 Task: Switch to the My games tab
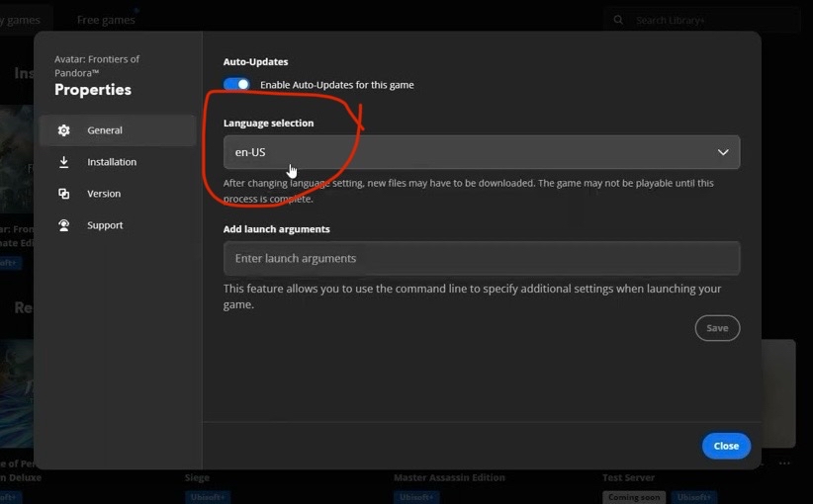tap(20, 20)
